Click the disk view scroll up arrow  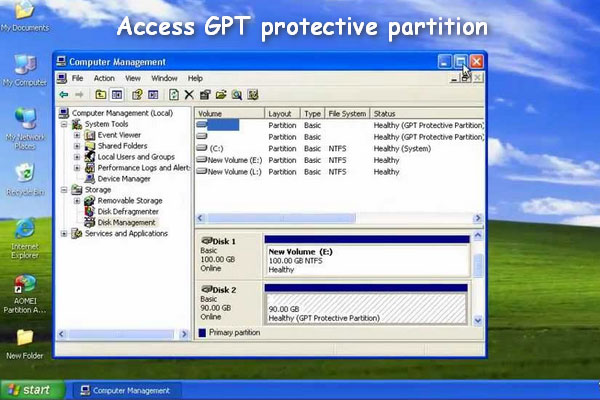pyautogui.click(x=478, y=235)
